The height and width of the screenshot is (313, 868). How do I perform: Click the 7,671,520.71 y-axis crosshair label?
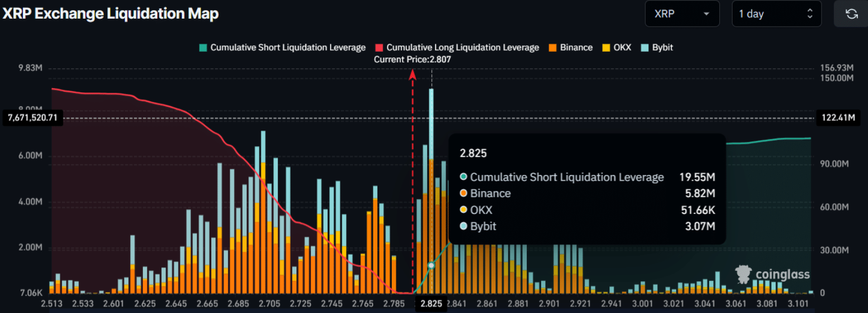pyautogui.click(x=33, y=117)
